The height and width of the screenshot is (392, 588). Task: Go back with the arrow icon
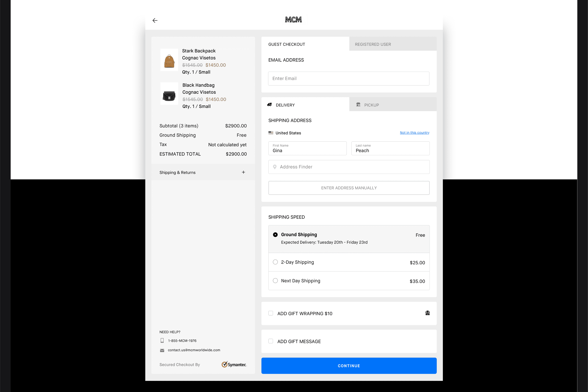(155, 20)
